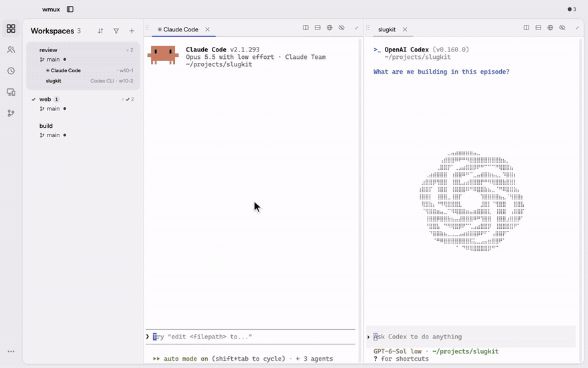This screenshot has height=368, width=588.
Task: Open the git branch icon in left rail
Action: (11, 113)
